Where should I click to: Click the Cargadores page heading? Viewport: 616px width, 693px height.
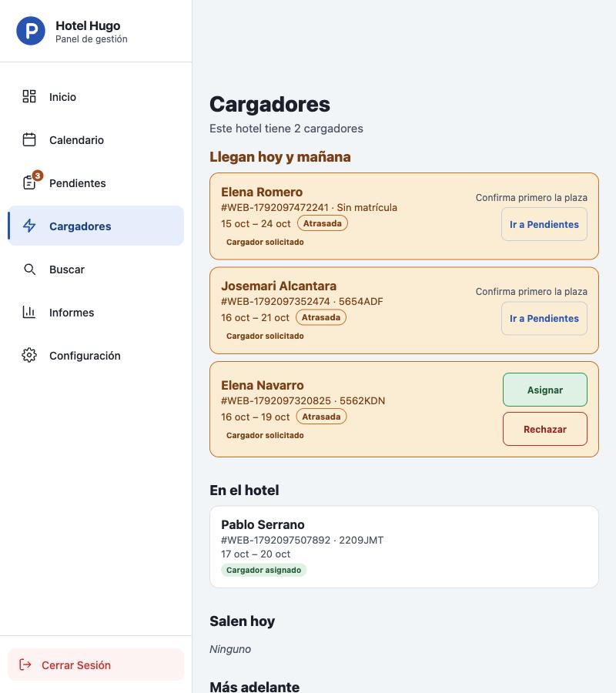[269, 104]
